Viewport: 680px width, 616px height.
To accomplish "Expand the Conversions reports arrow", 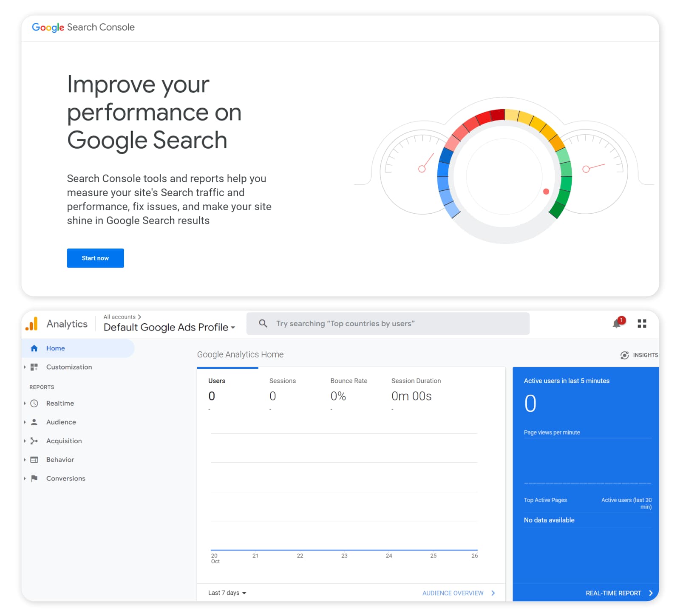I will (25, 478).
